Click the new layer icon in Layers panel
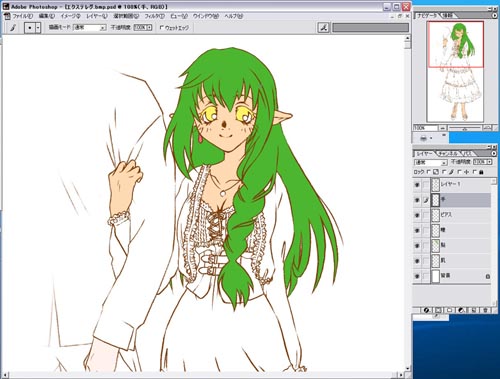This screenshot has height=379, width=500. coord(474,310)
